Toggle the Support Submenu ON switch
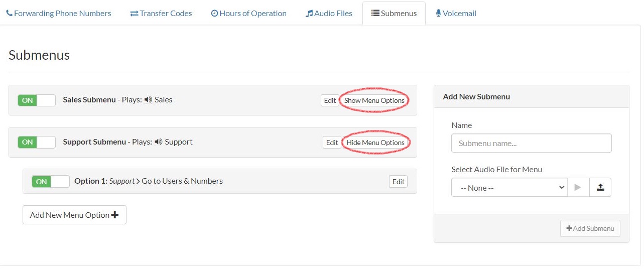 pyautogui.click(x=36, y=143)
